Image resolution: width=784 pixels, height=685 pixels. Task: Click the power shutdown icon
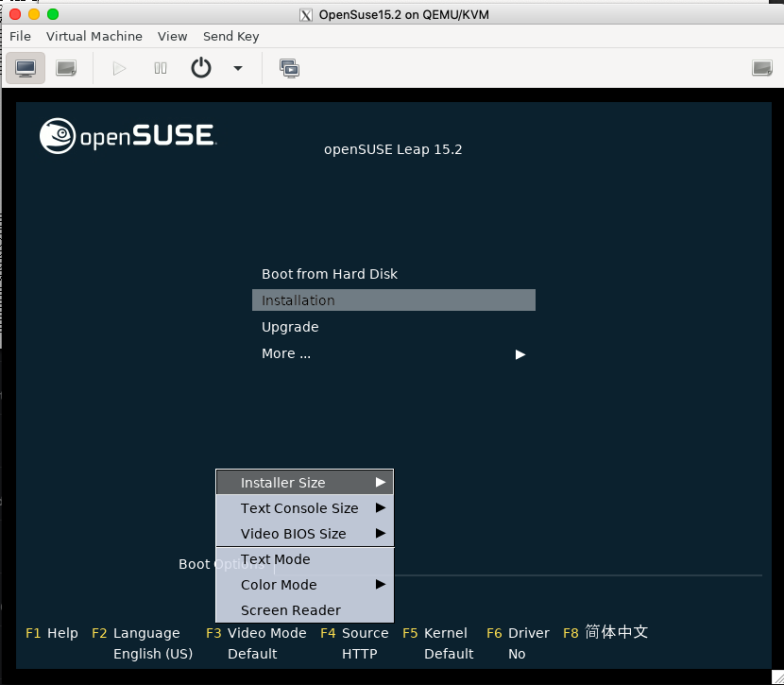pyautogui.click(x=201, y=67)
